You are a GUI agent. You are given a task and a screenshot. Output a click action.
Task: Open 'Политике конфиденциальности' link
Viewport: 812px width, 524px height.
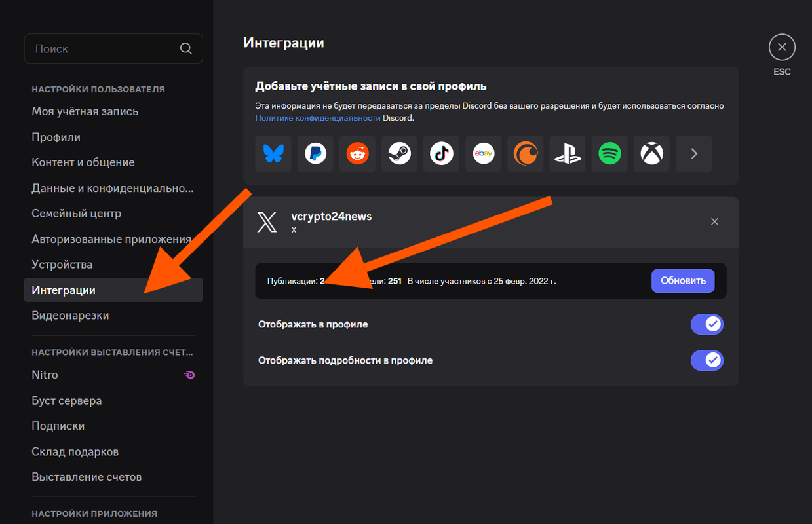(x=318, y=118)
